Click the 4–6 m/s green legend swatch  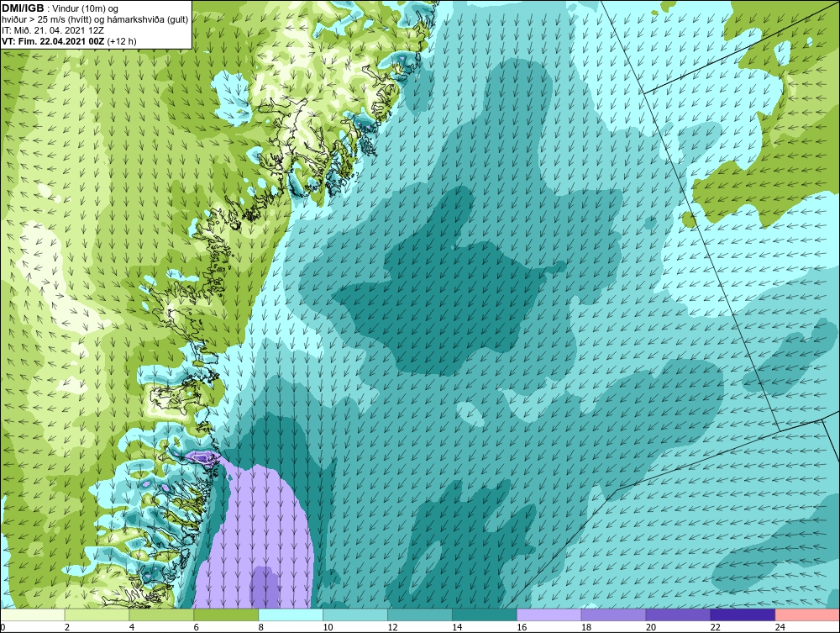tap(161, 615)
